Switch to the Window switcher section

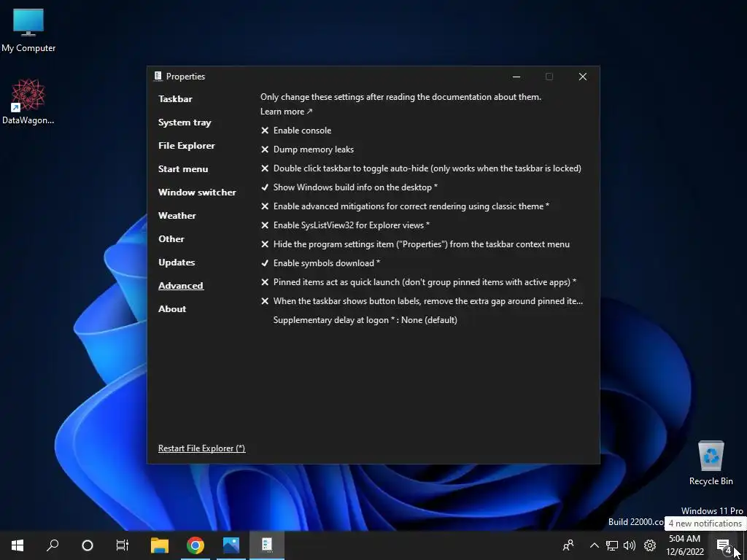[197, 192]
